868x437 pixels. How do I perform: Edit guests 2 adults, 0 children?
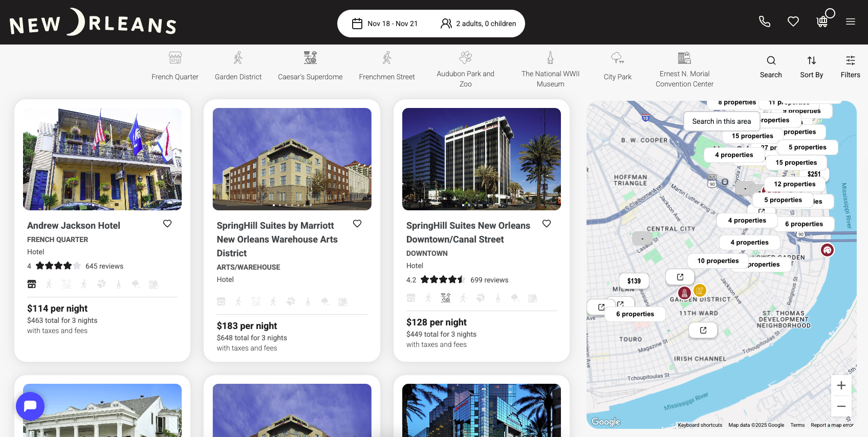(479, 24)
